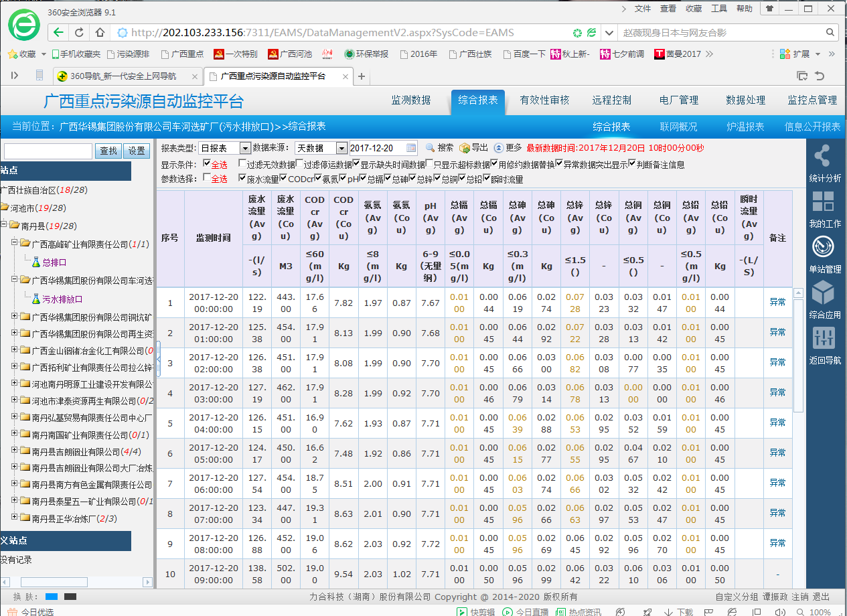Click the 设置 button

pos(137,151)
